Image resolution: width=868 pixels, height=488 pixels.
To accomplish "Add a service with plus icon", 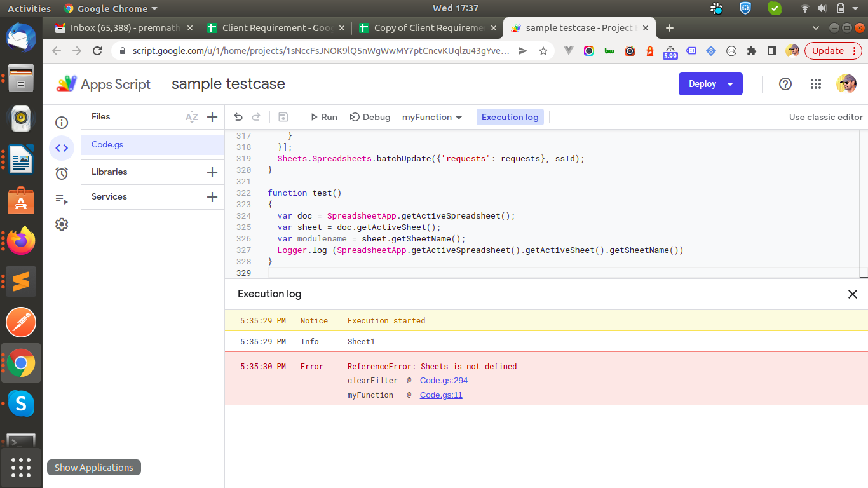I will pyautogui.click(x=212, y=197).
